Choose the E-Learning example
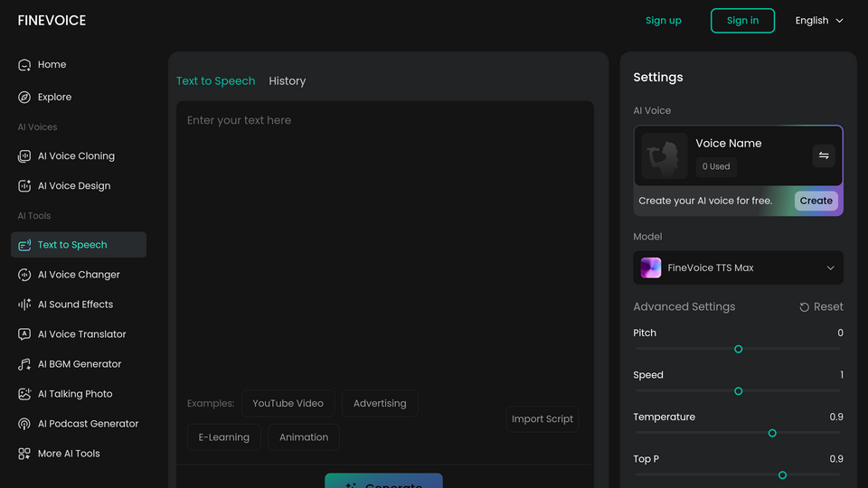The height and width of the screenshot is (488, 868). click(223, 437)
